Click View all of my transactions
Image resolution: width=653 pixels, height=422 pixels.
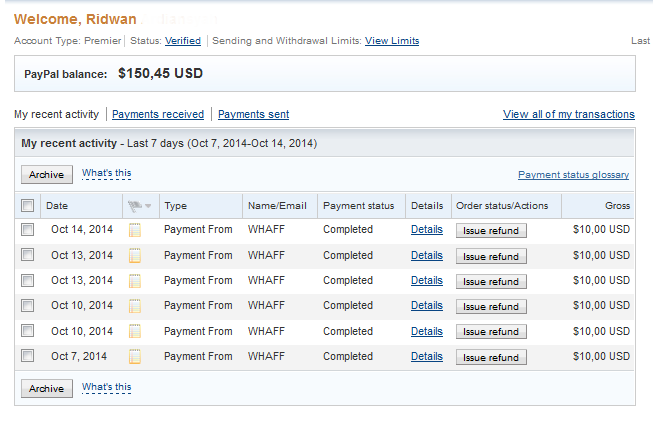[x=569, y=115]
